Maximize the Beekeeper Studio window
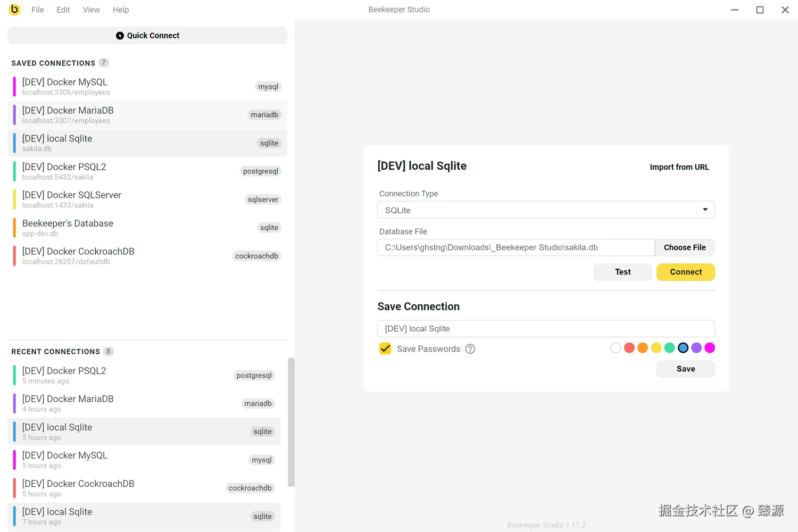 [760, 10]
